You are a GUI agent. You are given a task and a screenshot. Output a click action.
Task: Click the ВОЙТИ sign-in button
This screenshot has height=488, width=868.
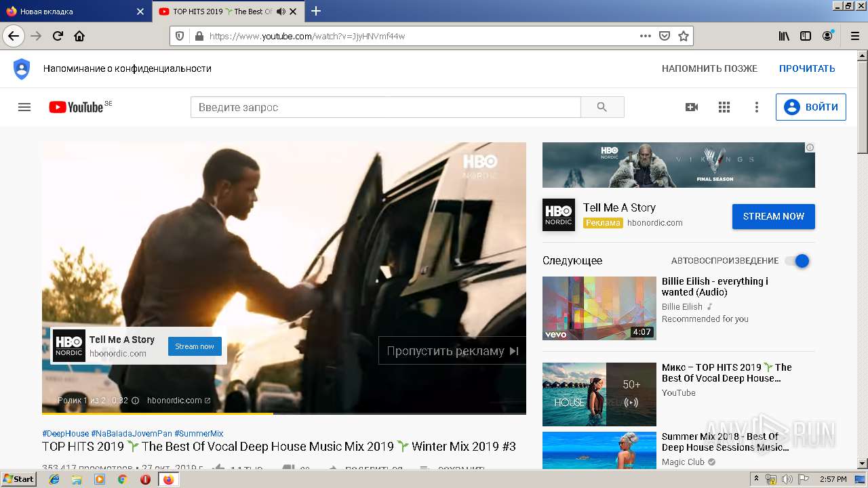[x=811, y=107]
